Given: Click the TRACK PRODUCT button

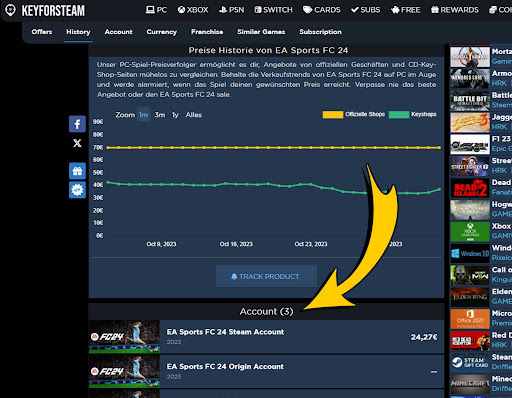Looking at the screenshot, I should [266, 276].
